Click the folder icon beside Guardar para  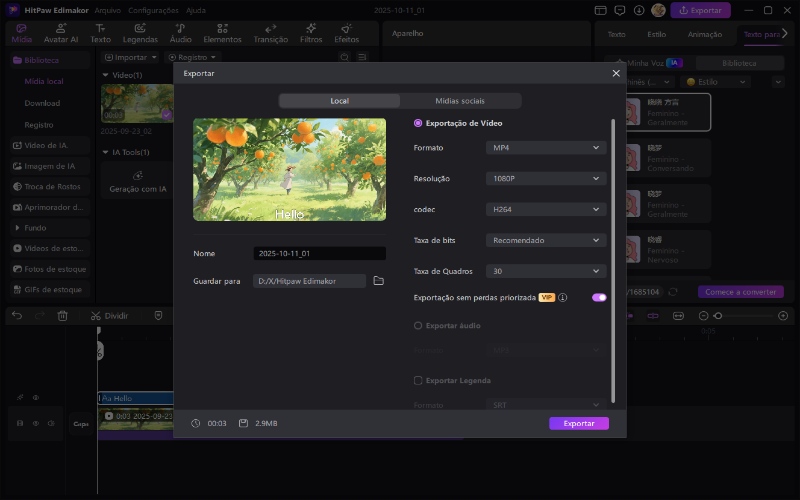tap(378, 281)
